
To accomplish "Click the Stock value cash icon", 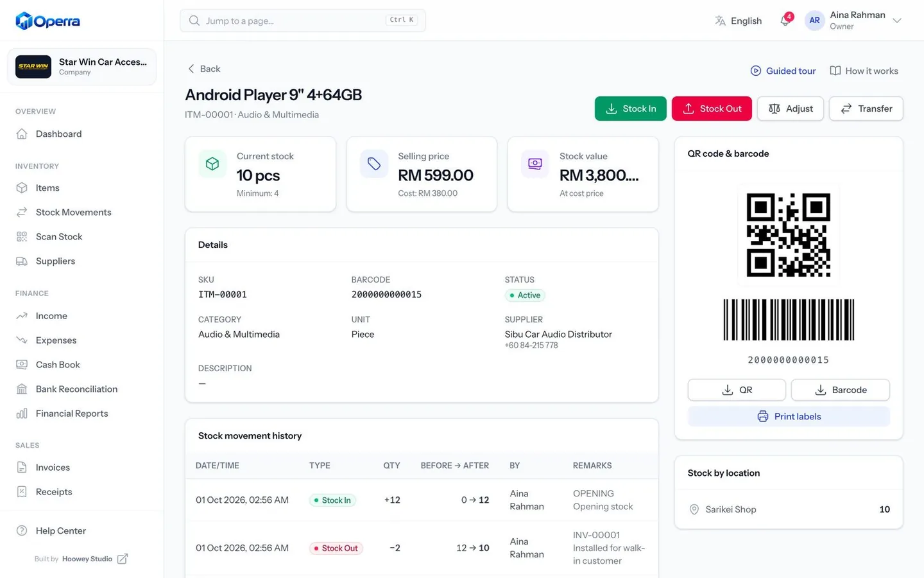I will 535,164.
